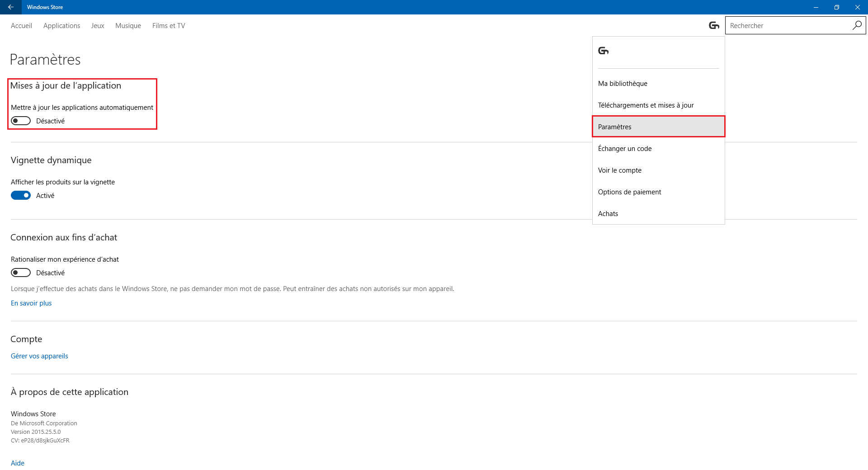Click 'Windows Store' title bar text
The image size is (868, 470).
[45, 7]
